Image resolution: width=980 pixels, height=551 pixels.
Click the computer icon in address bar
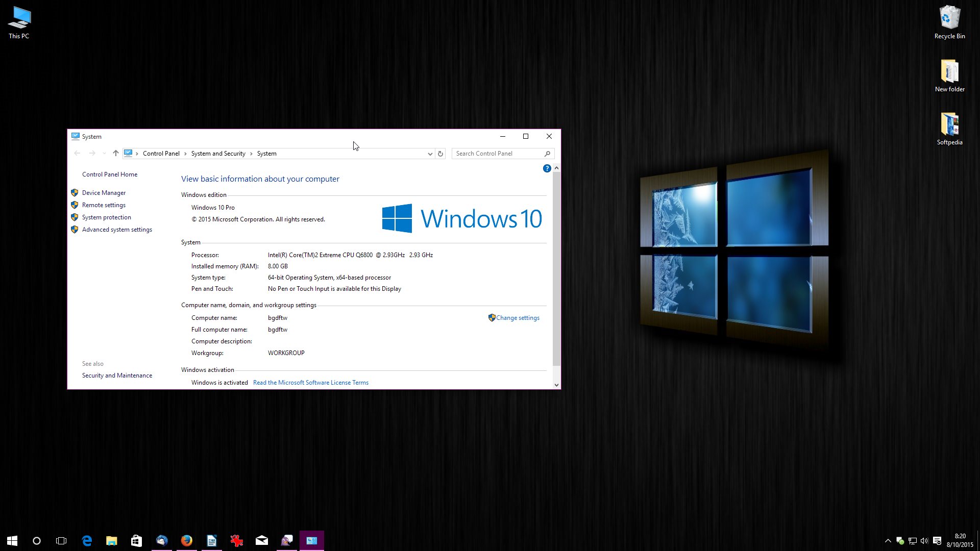click(128, 153)
